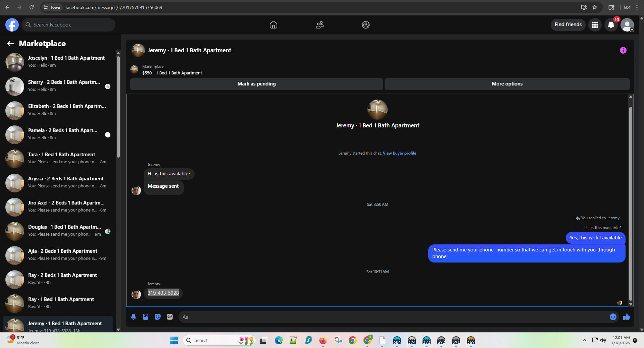The width and height of the screenshot is (644, 348).
Task: Open the Iowa site info chip in address bar
Action: [52, 7]
